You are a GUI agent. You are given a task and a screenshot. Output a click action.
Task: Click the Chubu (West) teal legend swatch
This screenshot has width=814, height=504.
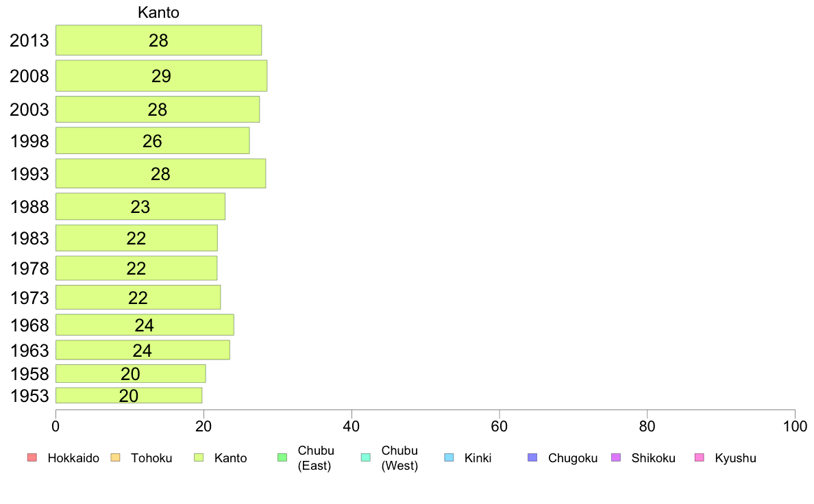(x=365, y=457)
